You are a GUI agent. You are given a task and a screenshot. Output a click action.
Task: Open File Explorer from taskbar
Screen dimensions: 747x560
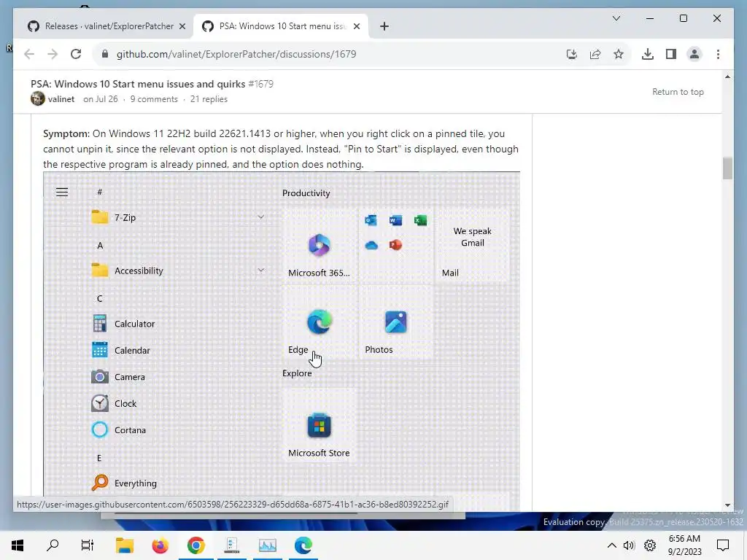124,545
